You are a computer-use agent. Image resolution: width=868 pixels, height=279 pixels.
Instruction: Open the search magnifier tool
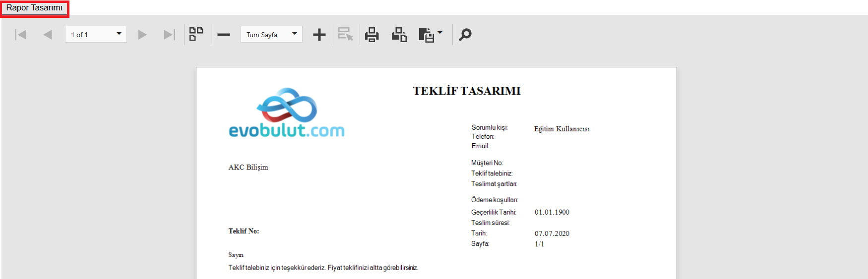pos(465,35)
